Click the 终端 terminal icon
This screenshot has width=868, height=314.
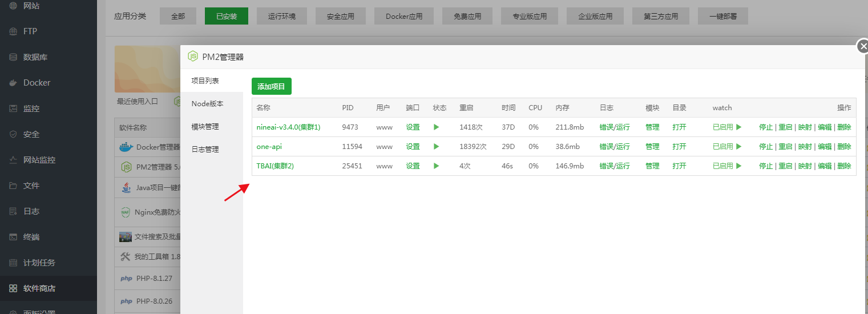pyautogui.click(x=13, y=237)
